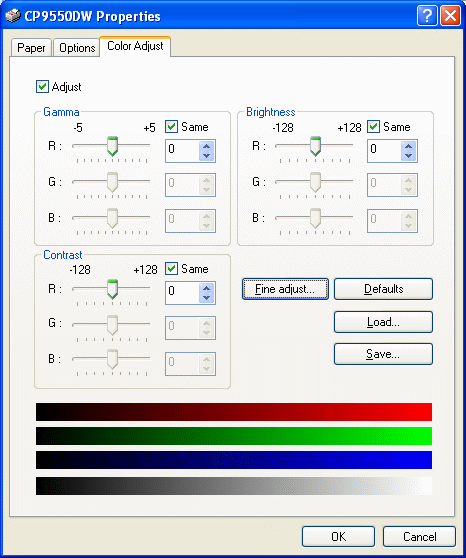Screen dimensions: 466x558
Task: Decrease Brightness R value with down arrow
Action: (x=409, y=156)
